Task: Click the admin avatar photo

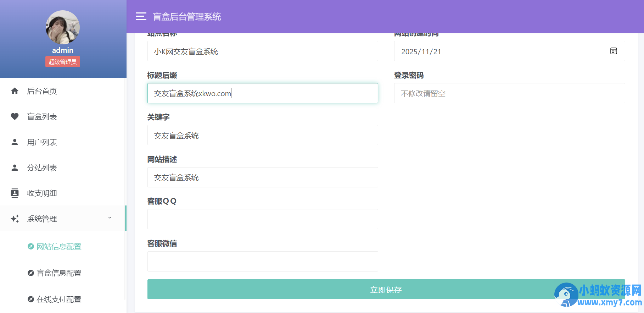Action: point(63,27)
